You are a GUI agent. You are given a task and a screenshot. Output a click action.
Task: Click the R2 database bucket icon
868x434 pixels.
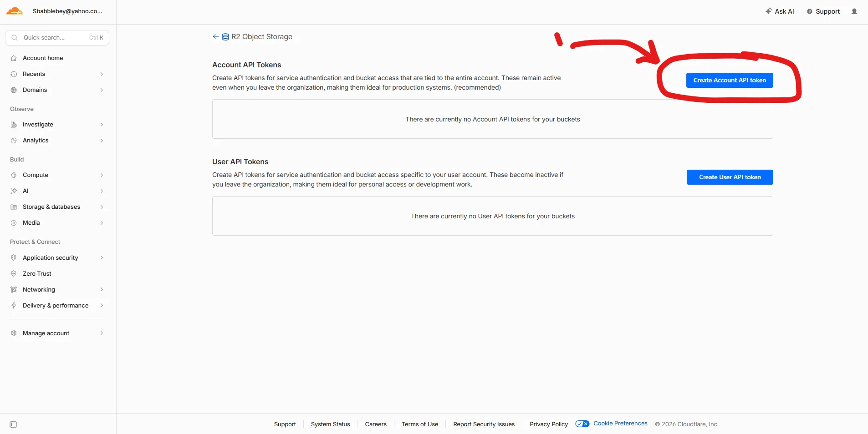click(x=225, y=37)
